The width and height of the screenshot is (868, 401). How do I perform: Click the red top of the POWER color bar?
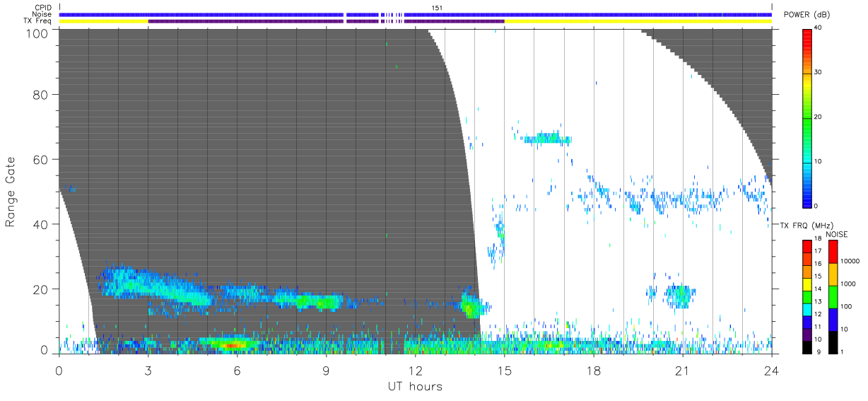tap(808, 37)
